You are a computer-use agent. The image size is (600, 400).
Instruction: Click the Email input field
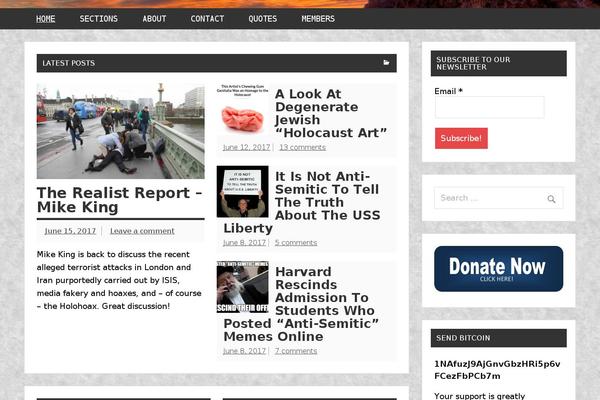pyautogui.click(x=489, y=107)
